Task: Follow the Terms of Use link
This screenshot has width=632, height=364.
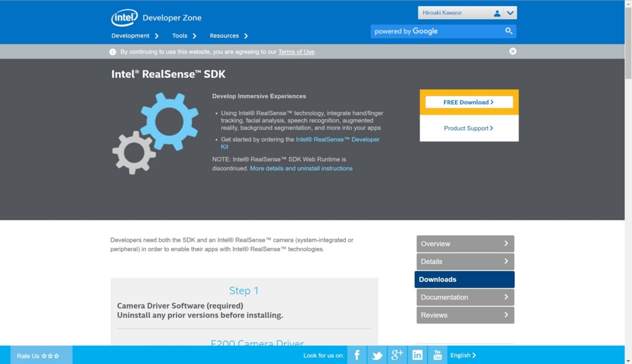Action: (x=296, y=52)
